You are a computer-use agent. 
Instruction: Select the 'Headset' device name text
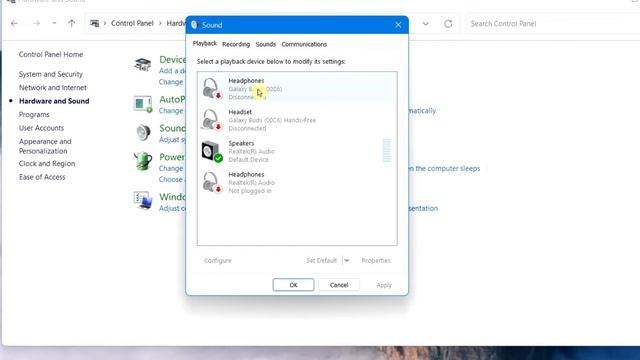pyautogui.click(x=240, y=112)
